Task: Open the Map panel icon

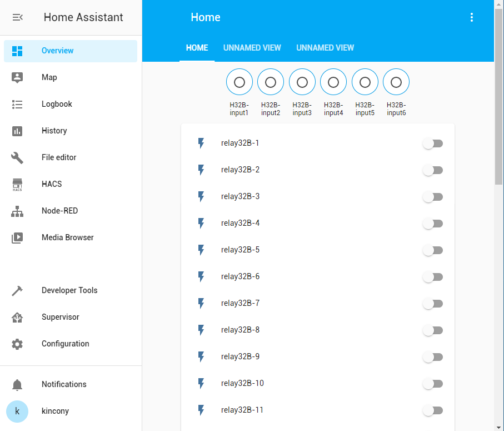Action: click(x=17, y=77)
